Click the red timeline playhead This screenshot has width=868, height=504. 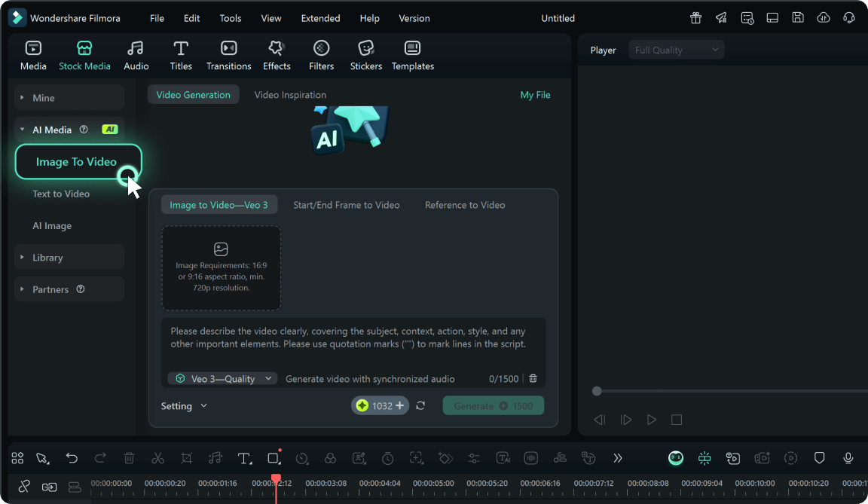coord(276,478)
